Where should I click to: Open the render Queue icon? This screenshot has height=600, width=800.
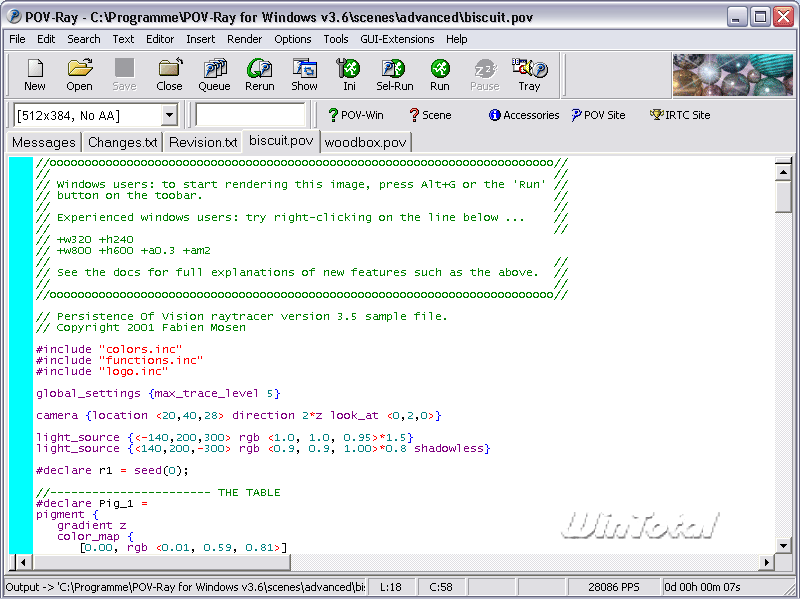[x=214, y=74]
